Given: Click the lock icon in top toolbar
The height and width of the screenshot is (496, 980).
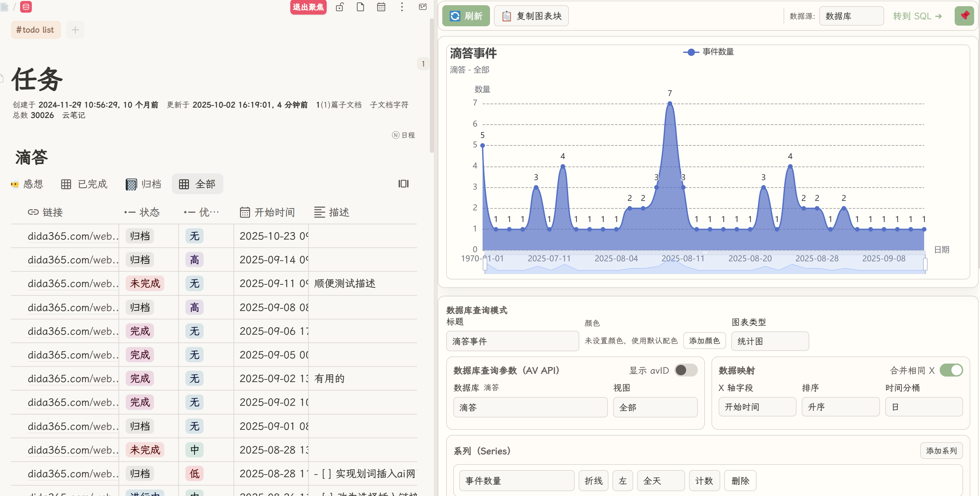Looking at the screenshot, I should [340, 7].
